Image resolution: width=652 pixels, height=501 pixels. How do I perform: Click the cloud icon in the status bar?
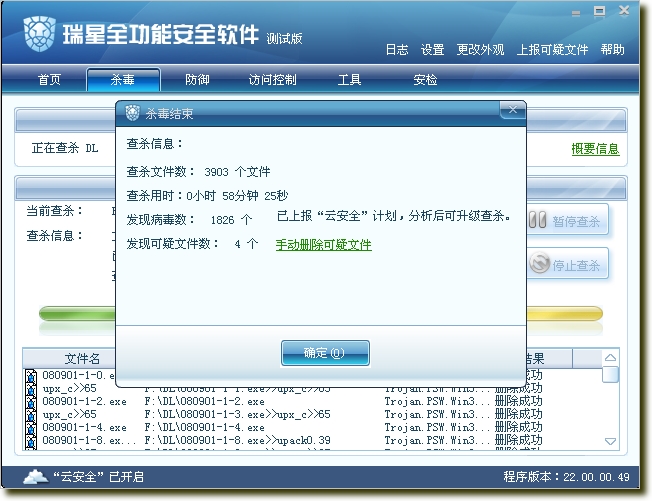35,476
